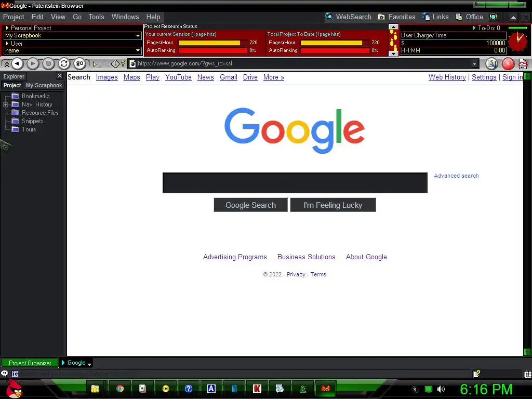
Task: Expand the To-Do: 0 triangle
Action: (474, 28)
